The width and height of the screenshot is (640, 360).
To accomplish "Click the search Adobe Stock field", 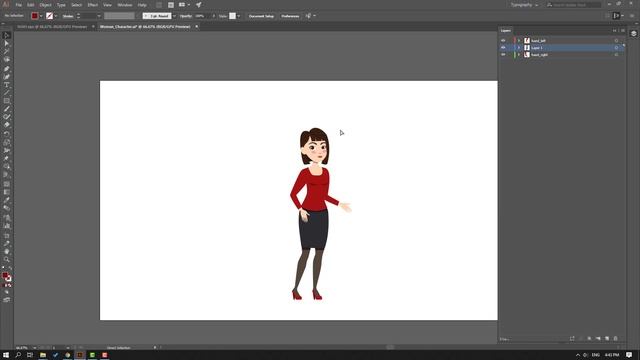I will pyautogui.click(x=573, y=5).
